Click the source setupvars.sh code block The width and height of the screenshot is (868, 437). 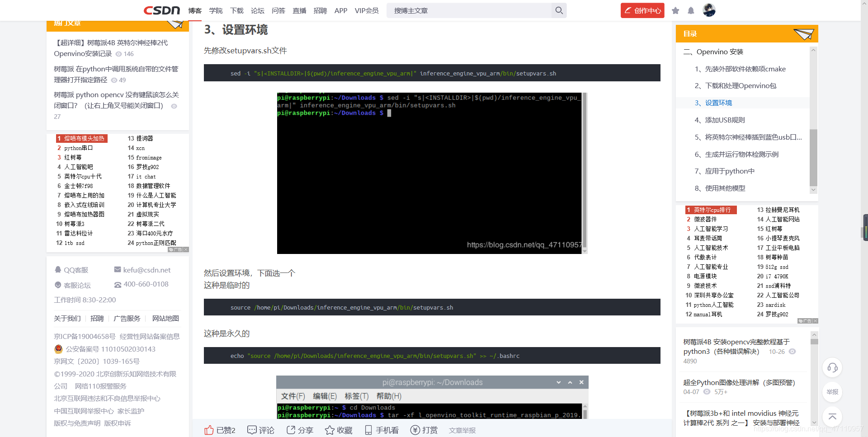432,307
